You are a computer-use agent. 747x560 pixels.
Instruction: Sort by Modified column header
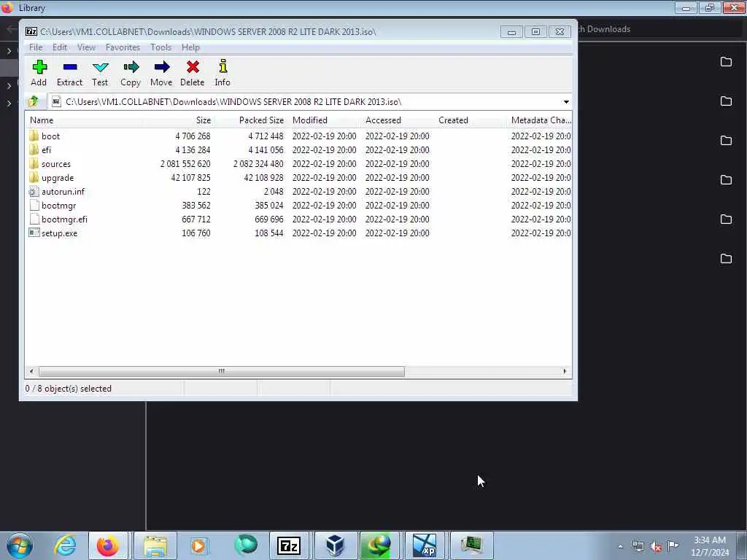click(x=325, y=120)
